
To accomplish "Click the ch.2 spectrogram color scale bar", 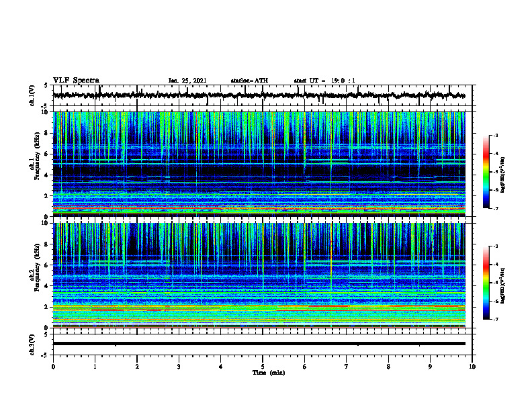I will [486, 283].
